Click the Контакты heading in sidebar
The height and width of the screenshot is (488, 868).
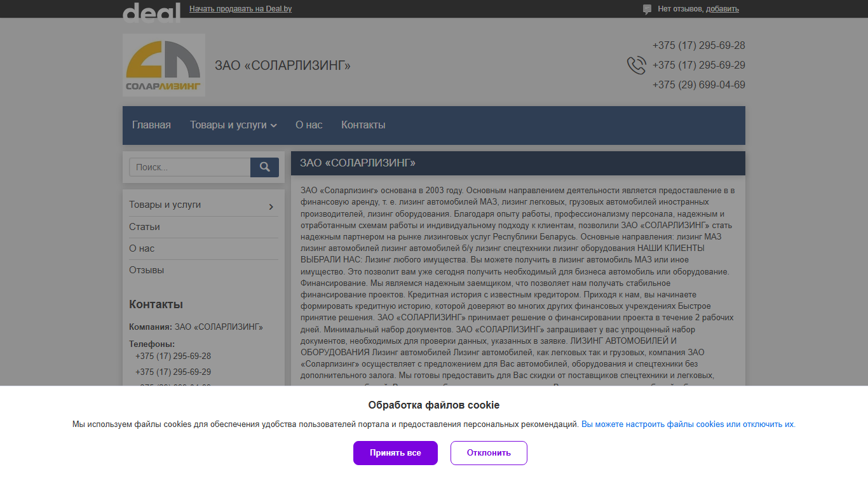pos(156,304)
